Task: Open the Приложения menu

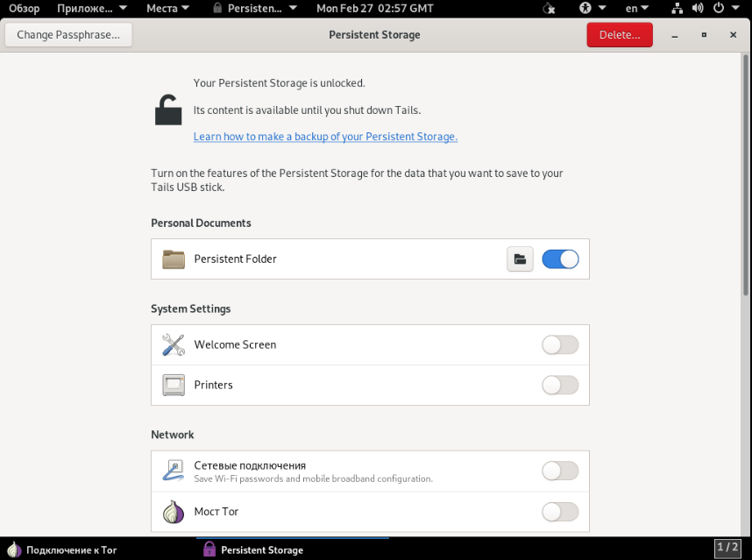Action: 91,9
